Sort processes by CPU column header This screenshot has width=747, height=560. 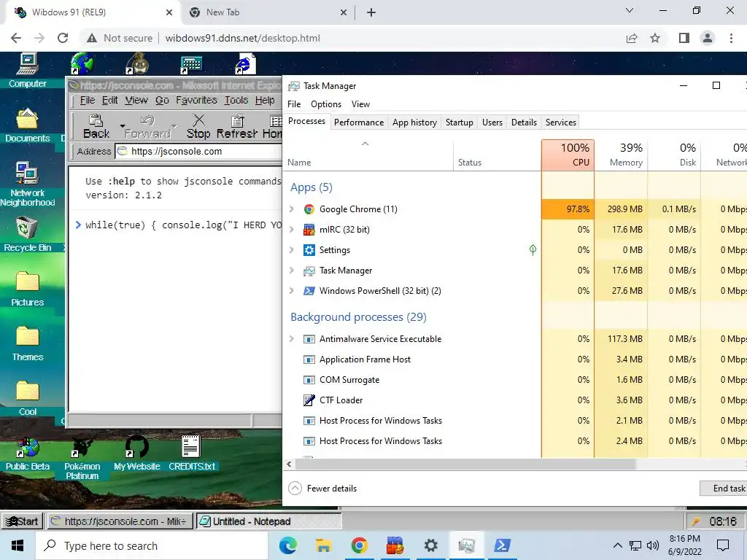click(x=568, y=155)
